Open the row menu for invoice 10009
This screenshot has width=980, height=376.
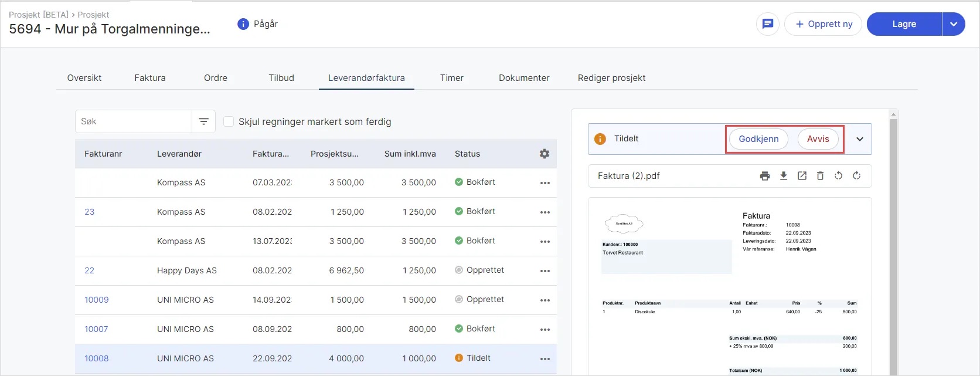pyautogui.click(x=545, y=300)
